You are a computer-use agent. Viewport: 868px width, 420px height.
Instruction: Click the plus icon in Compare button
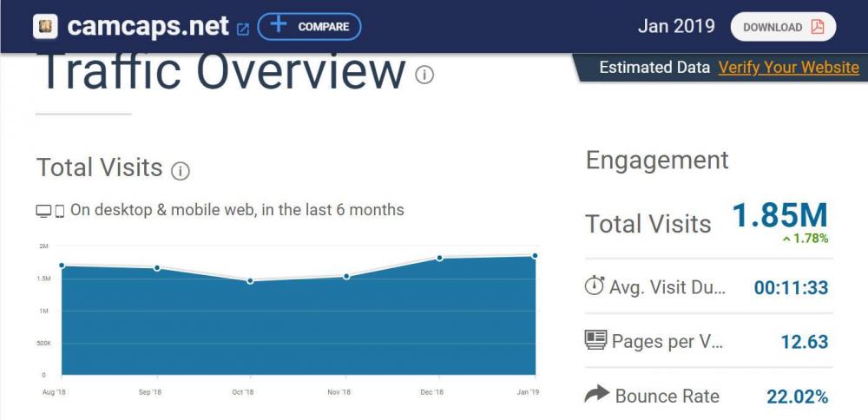[278, 25]
